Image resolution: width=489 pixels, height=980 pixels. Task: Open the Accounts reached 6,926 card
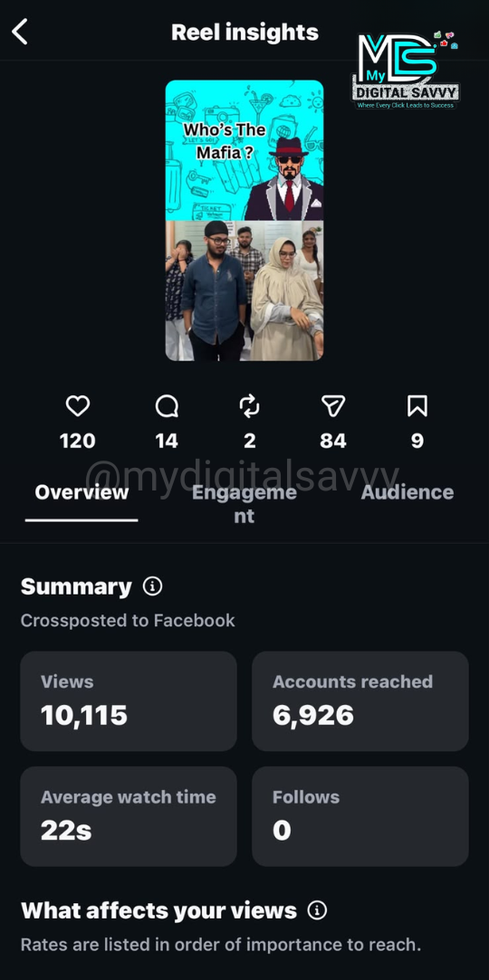[360, 700]
